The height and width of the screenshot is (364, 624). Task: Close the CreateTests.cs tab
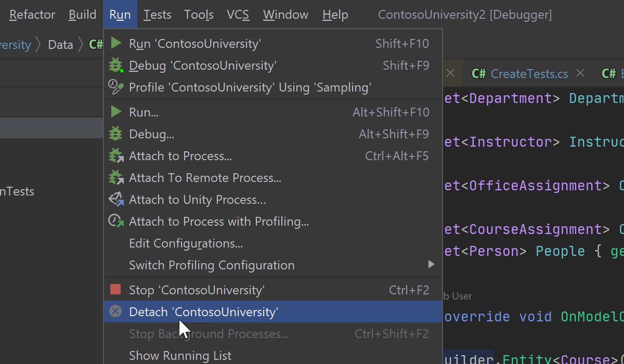(581, 73)
